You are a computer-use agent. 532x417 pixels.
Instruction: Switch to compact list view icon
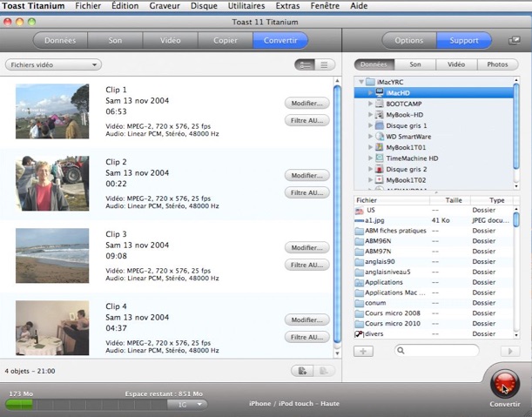tap(325, 64)
